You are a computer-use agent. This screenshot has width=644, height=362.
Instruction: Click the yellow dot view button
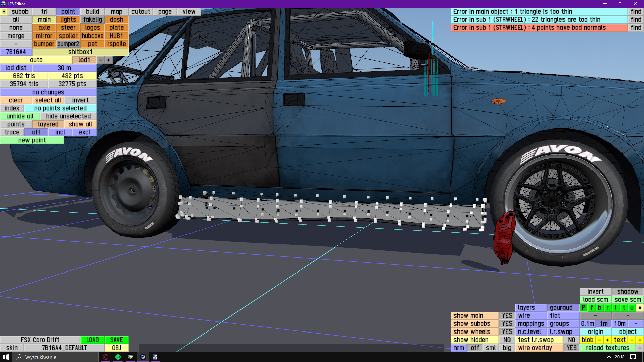[x=640, y=308]
